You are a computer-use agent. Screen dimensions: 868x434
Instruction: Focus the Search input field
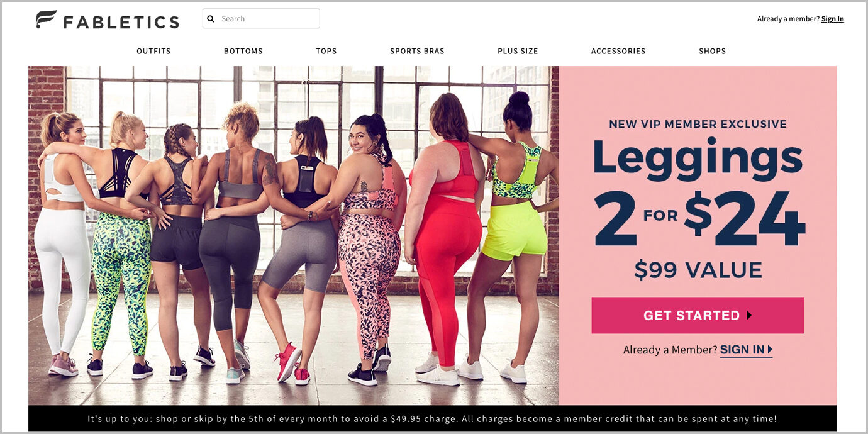pos(261,19)
